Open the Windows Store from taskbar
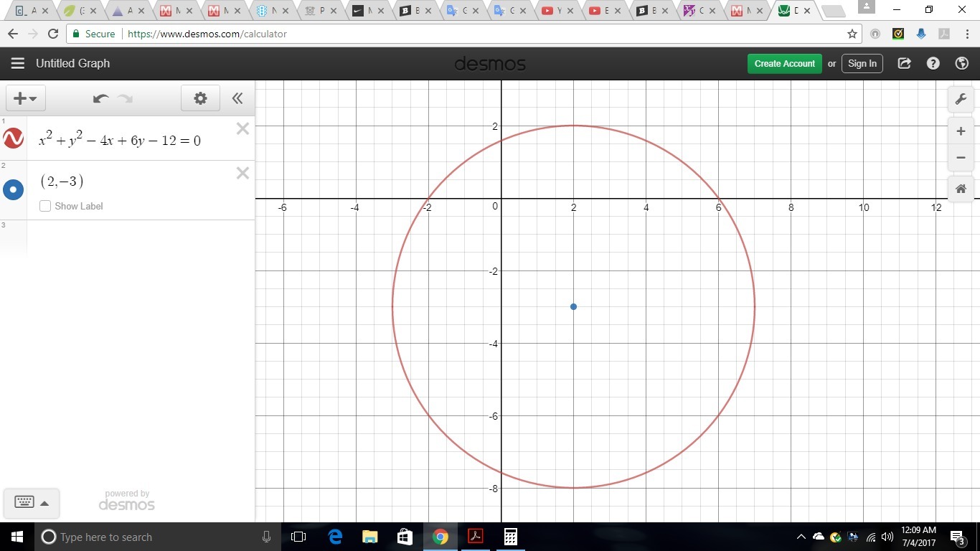The height and width of the screenshot is (551, 980). [x=405, y=537]
